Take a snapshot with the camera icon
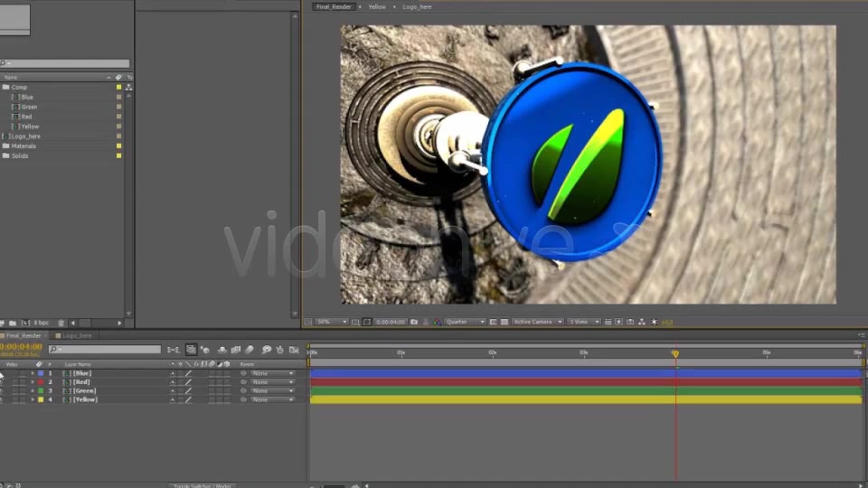This screenshot has height=488, width=868. [x=414, y=322]
